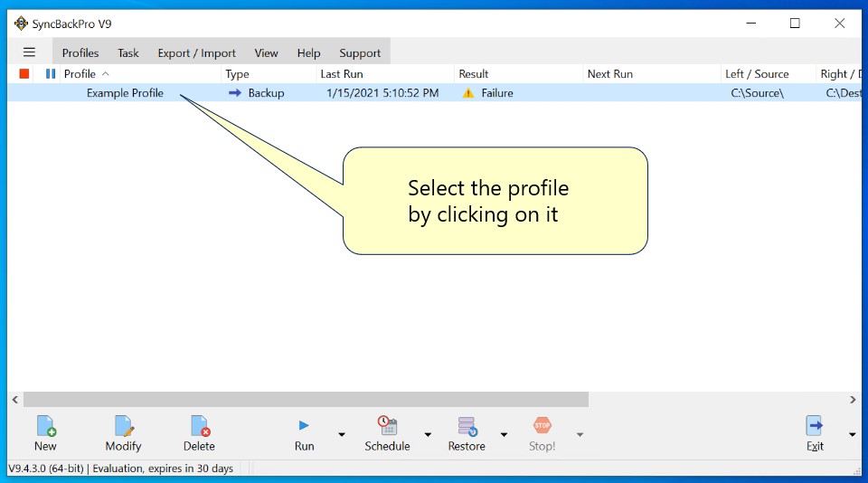Viewport: 868px width, 483px height.
Task: Click the scroll right arrow
Action: pos(853,400)
